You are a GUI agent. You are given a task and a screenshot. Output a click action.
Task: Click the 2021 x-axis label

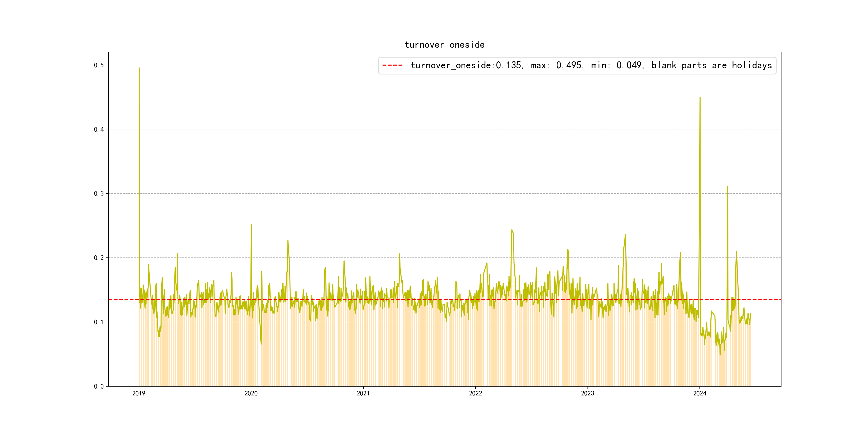[x=363, y=393]
